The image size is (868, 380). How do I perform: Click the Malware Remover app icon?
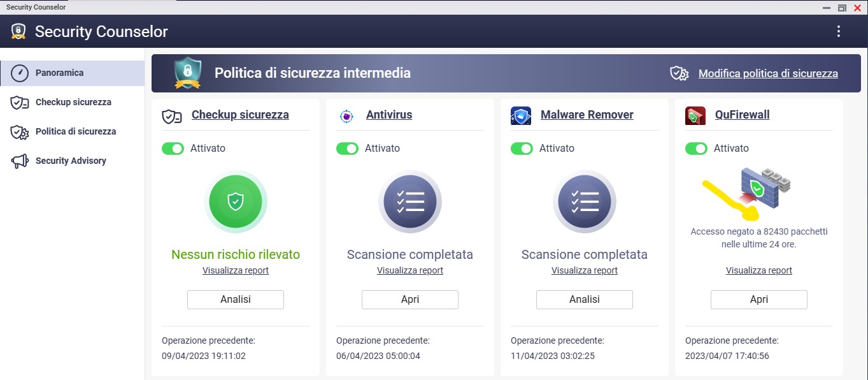point(521,115)
